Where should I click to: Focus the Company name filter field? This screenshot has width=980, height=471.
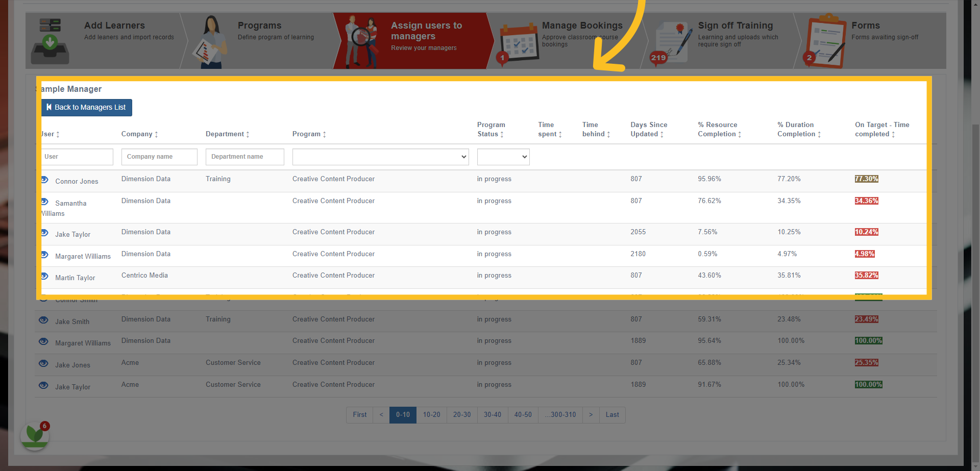[159, 157]
